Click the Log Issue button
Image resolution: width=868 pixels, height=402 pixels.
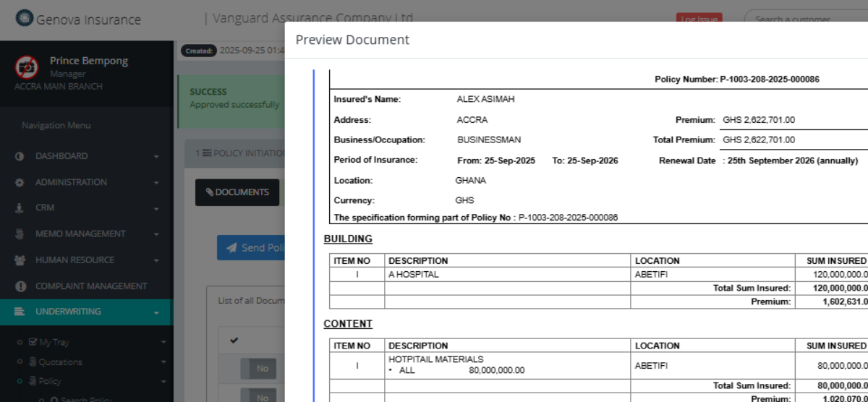tap(699, 19)
